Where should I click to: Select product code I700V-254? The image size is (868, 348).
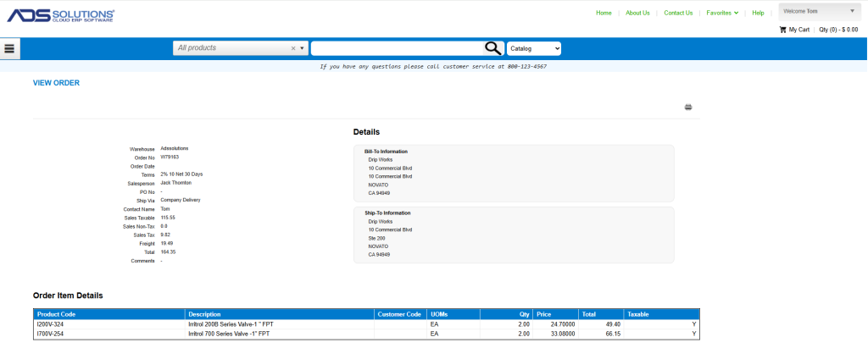tap(50, 334)
